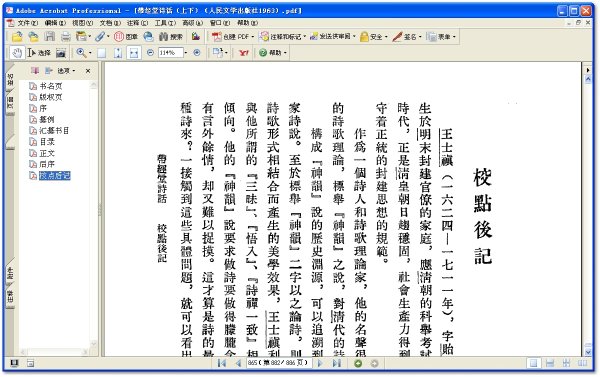Screen dimensions: 600x377
Task: Open the 注释 Comments menu
Action: click(137, 23)
